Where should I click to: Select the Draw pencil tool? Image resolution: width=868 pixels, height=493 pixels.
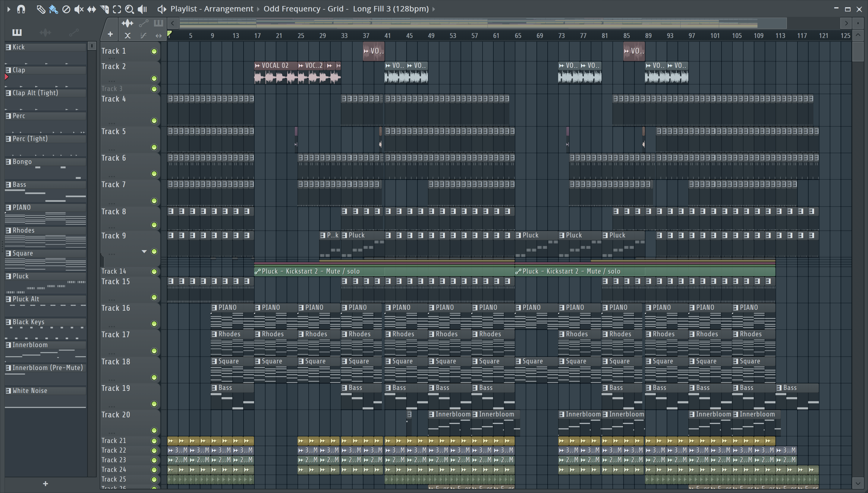coord(41,9)
